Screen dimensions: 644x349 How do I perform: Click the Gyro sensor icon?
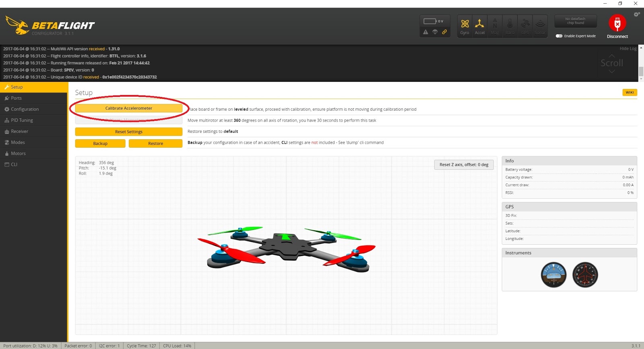tap(465, 24)
